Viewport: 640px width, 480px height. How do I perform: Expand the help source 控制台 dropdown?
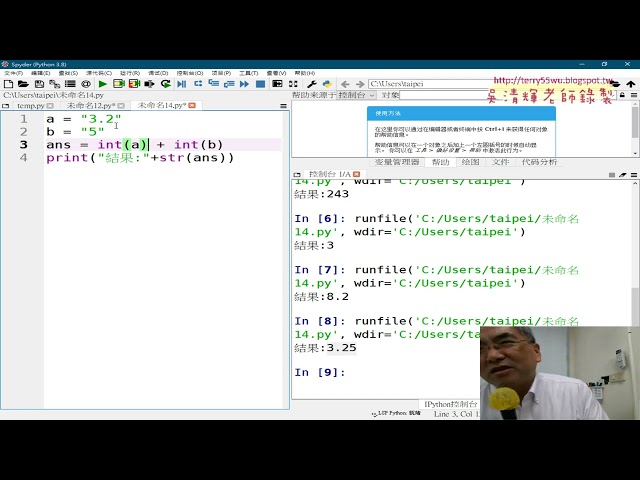point(355,95)
